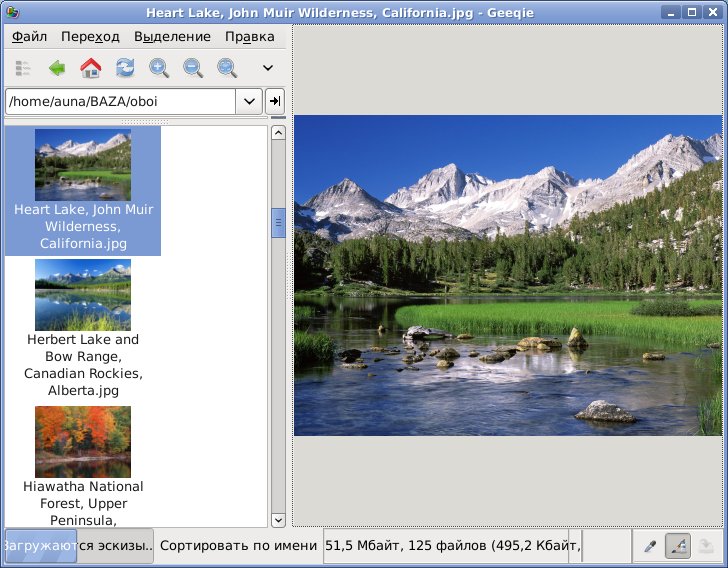Viewport: 728px width, 568px height.
Task: Click the Herbert Lake and Bow Range file name
Action: [84, 365]
